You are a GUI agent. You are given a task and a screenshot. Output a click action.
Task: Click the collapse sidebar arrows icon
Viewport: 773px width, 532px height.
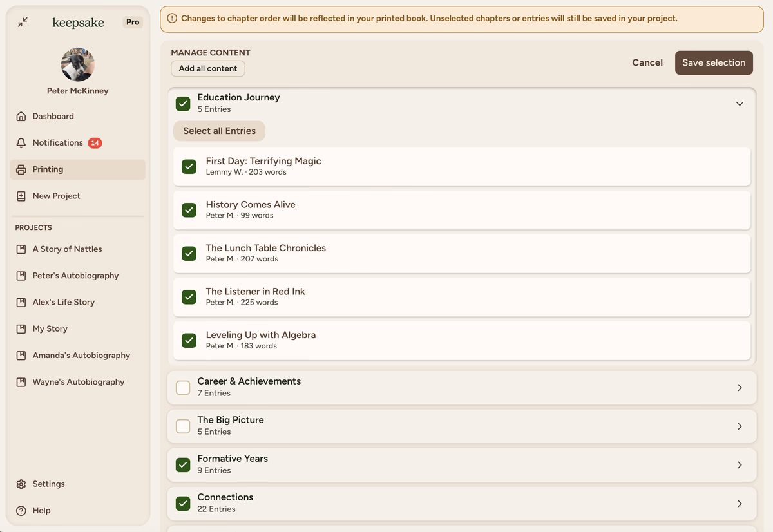(23, 22)
